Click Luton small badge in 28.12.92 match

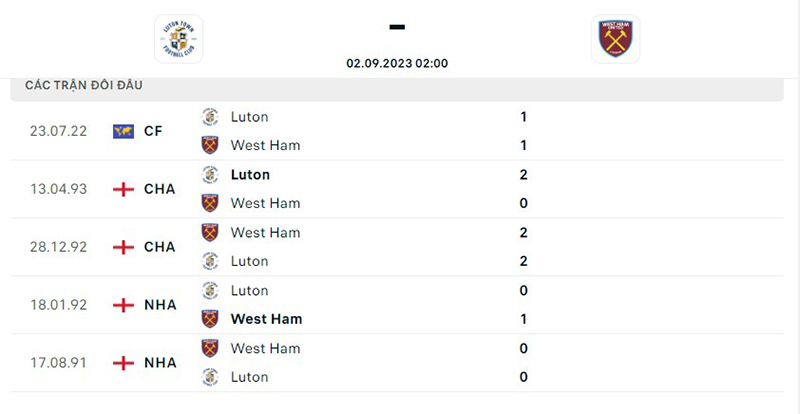coord(210,261)
